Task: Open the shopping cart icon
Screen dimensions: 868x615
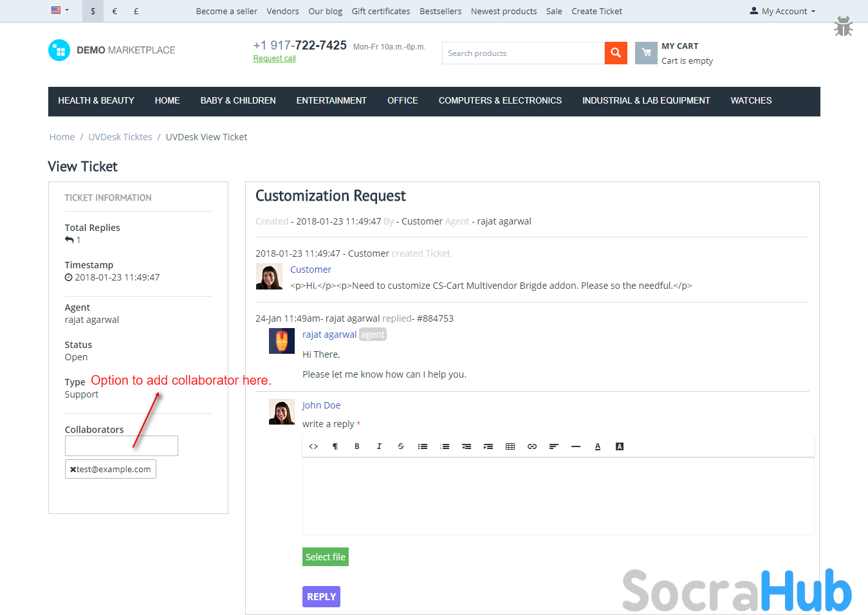Action: (646, 53)
